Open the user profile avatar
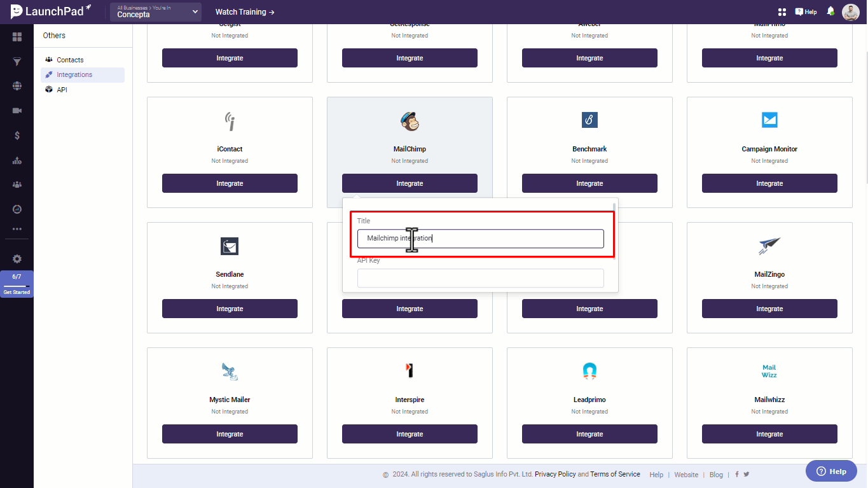Screen dimensions: 868x488 click(851, 12)
